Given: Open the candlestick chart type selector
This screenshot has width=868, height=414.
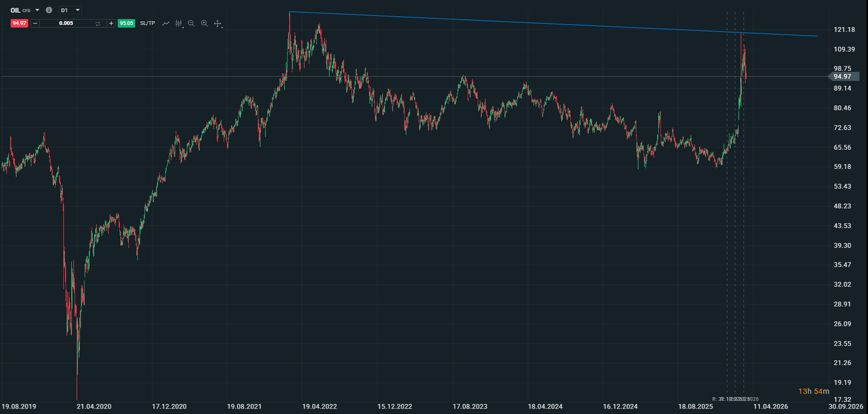Looking at the screenshot, I should (178, 24).
